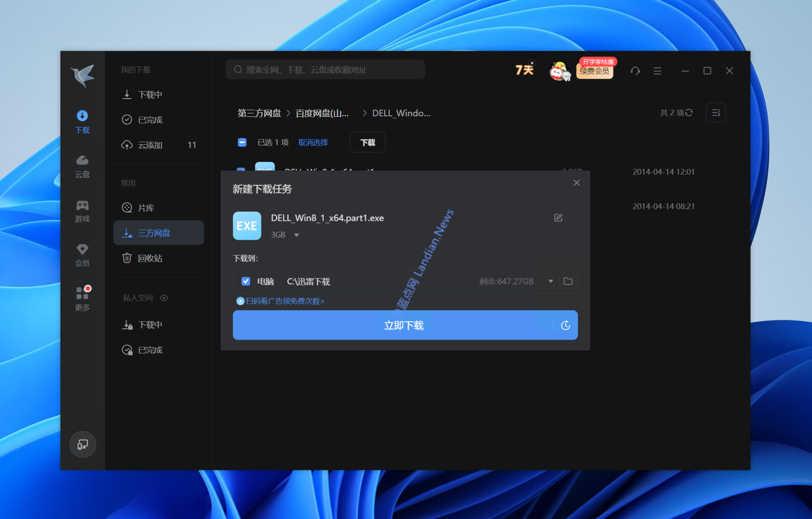Toggle private space eye visibility icon
The image size is (812, 519).
pos(164,298)
